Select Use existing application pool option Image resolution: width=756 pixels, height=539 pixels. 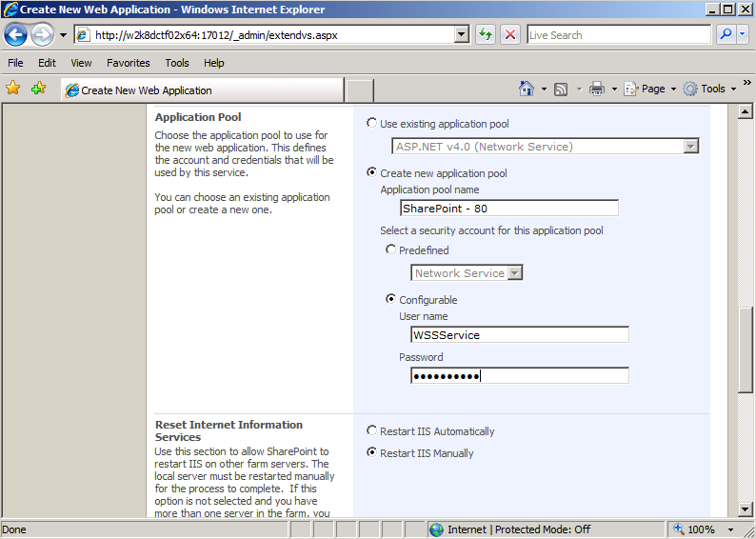pos(371,123)
